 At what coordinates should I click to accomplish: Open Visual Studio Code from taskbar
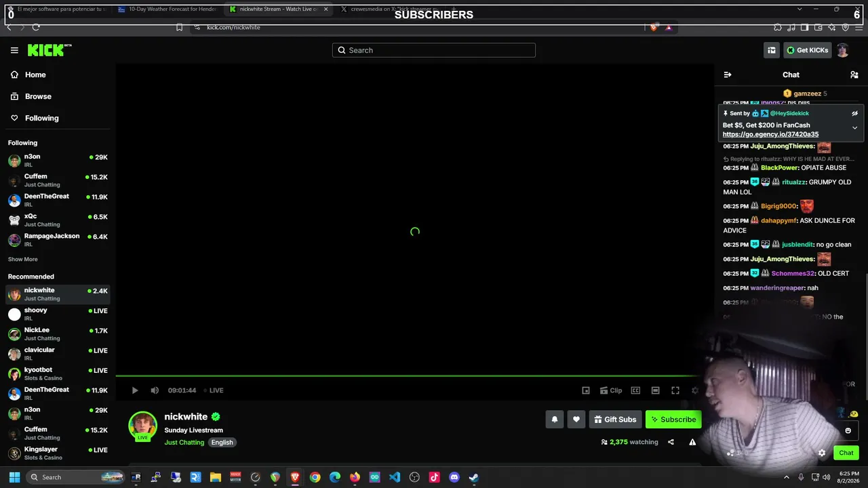tap(395, 477)
